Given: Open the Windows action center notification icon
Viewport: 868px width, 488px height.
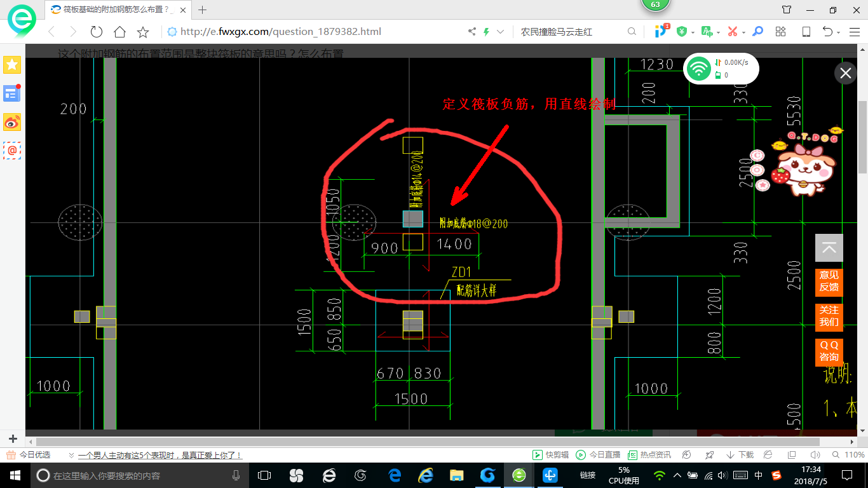Looking at the screenshot, I should point(847,475).
